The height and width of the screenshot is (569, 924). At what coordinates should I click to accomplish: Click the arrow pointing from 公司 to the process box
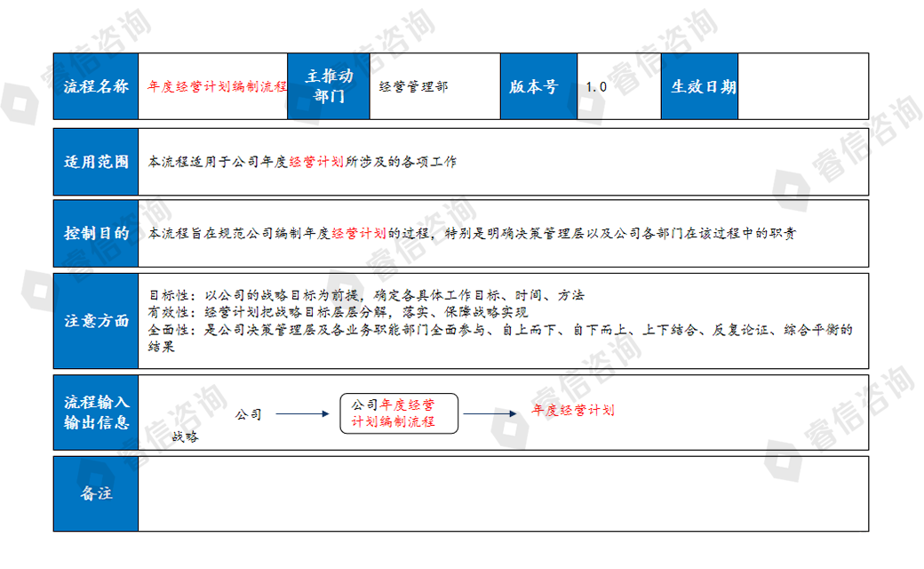tap(301, 413)
